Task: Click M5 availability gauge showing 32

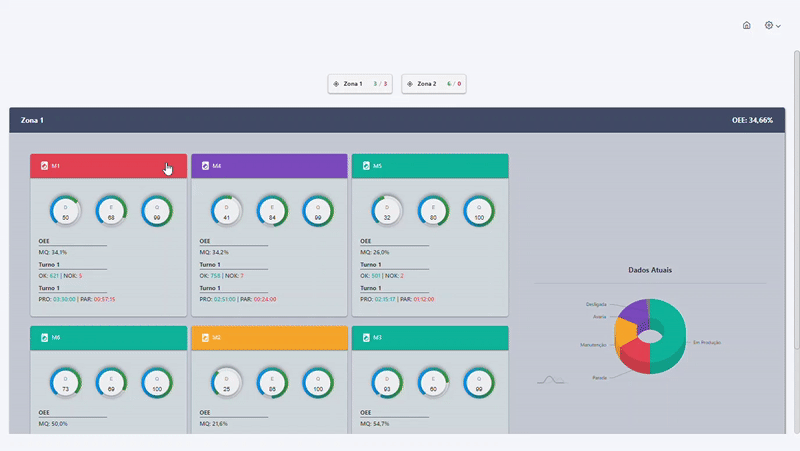Action: click(387, 211)
